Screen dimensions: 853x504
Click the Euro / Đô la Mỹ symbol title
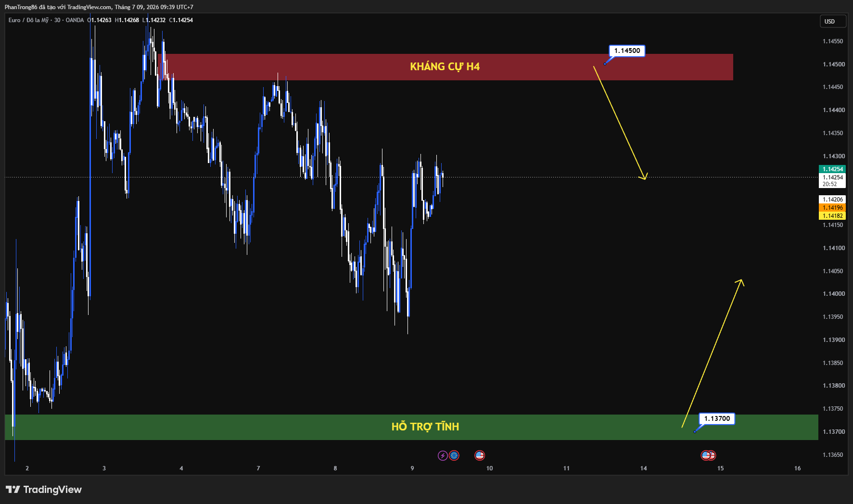click(x=28, y=20)
